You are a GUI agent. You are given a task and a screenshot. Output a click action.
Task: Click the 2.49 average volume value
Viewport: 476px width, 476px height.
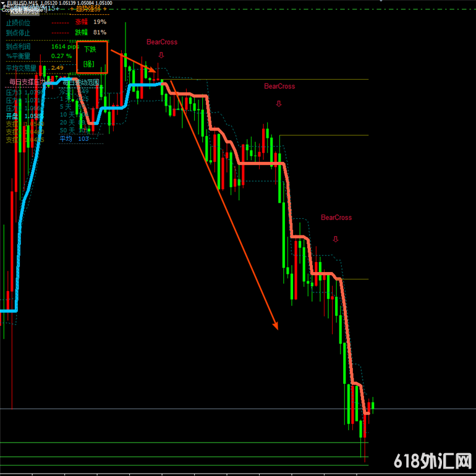57,68
